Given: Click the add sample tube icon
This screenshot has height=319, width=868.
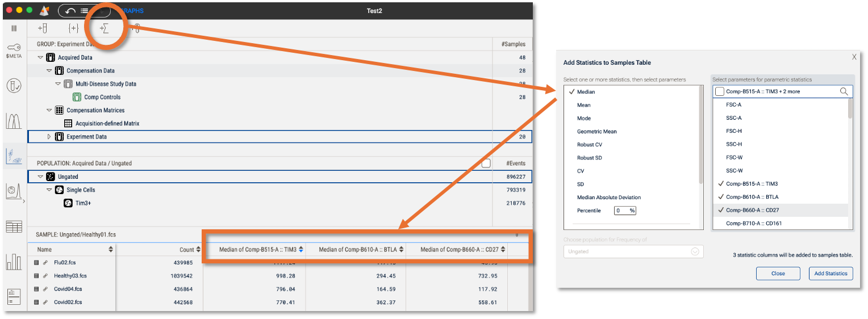Looking at the screenshot, I should click(x=43, y=28).
